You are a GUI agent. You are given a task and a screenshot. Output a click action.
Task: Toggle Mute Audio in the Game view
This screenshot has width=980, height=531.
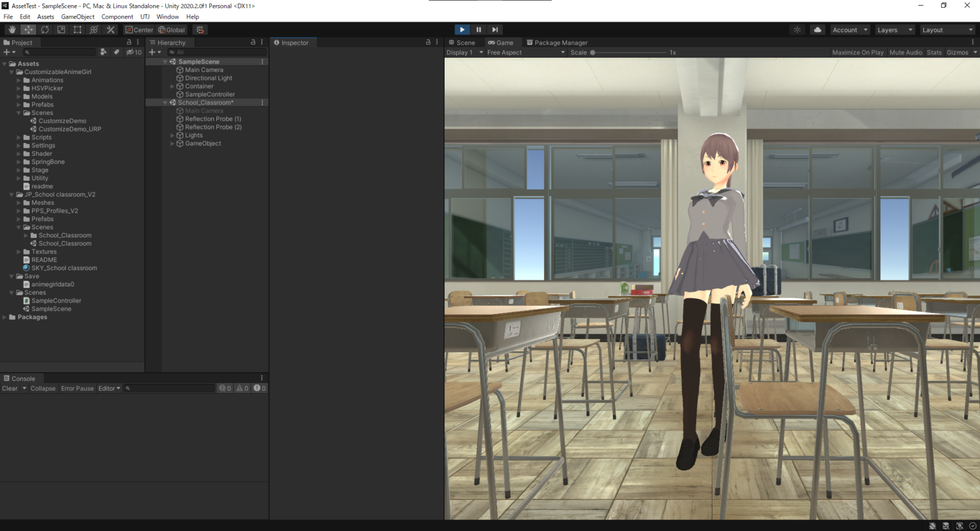pos(905,52)
